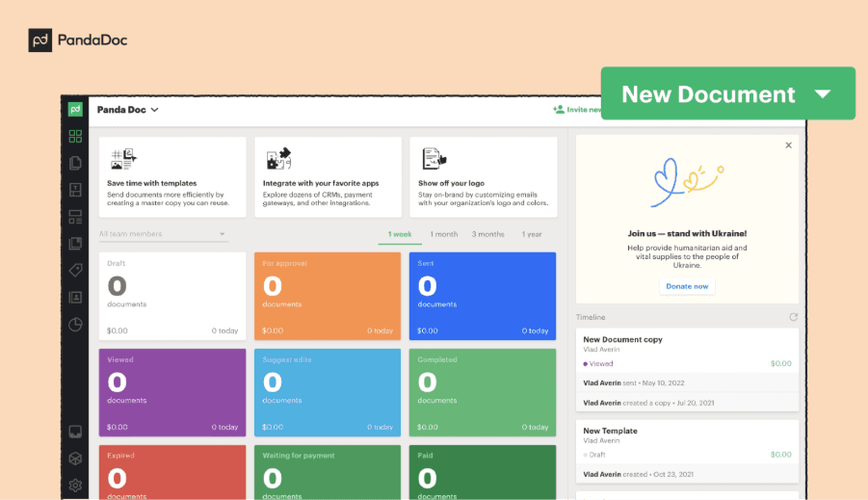The image size is (868, 500).
Task: Open the white Draft documents tile
Action: [172, 296]
